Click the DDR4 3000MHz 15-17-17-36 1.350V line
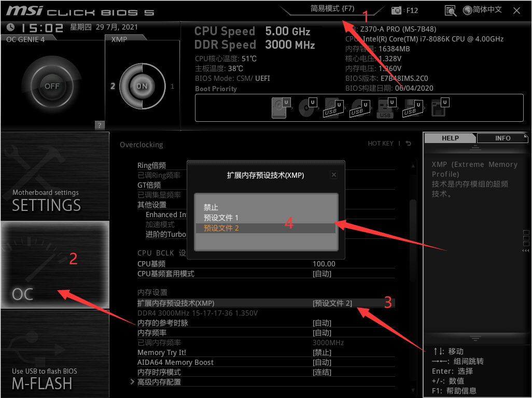This screenshot has width=532, height=398. click(198, 313)
